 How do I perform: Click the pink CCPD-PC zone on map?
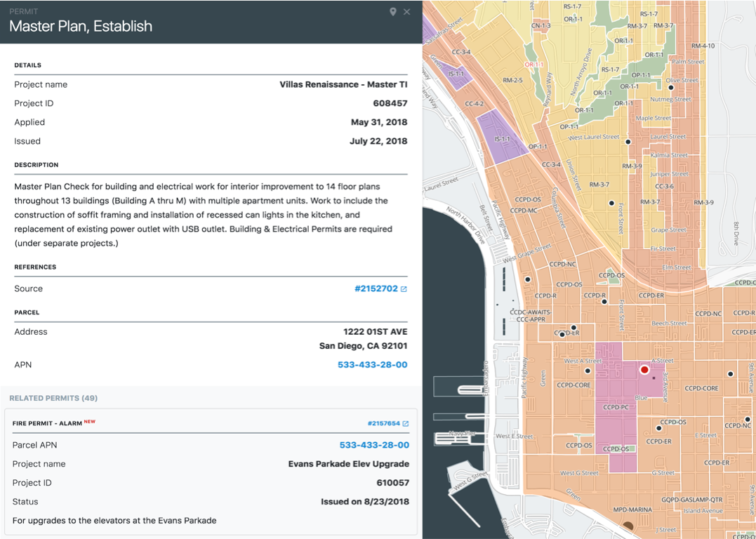[616, 393]
